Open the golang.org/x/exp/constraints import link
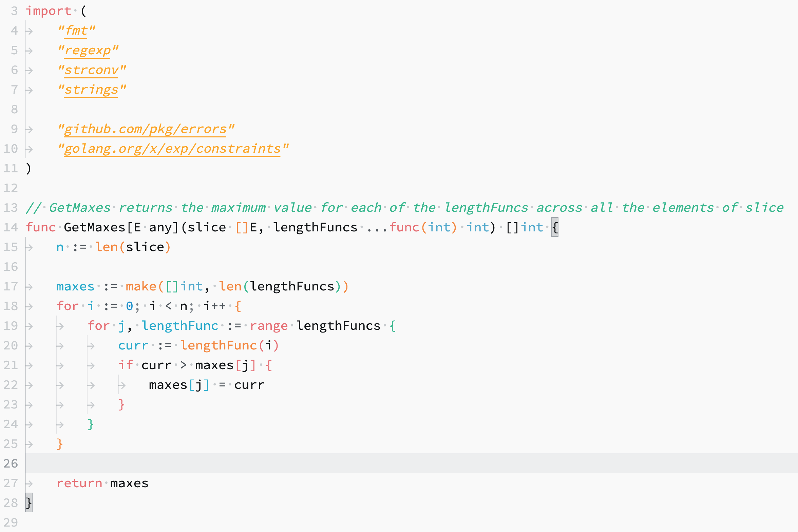The image size is (798, 532). coord(173,149)
